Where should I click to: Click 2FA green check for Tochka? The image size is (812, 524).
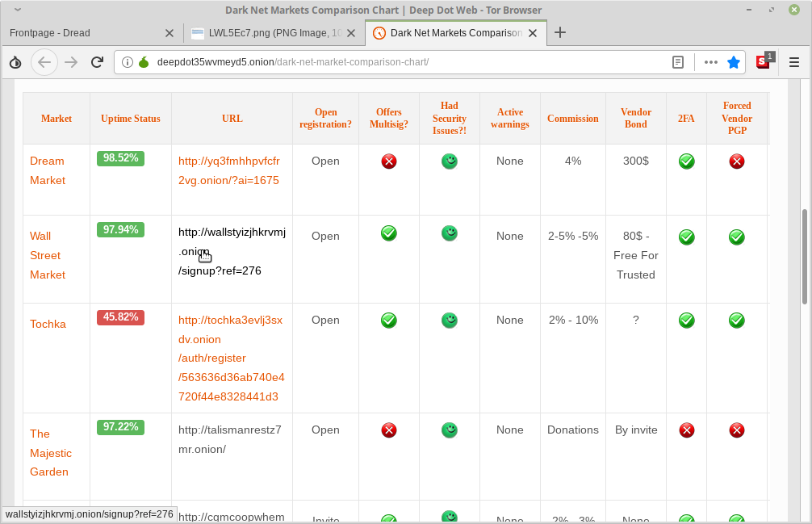click(687, 320)
